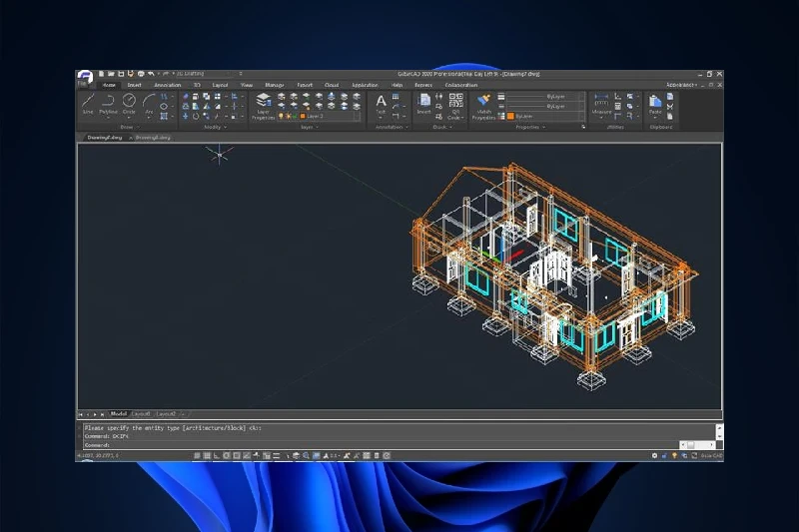The image size is (799, 532).
Task: Toggle the layer on/off lightbulb icon
Action: tap(281, 117)
